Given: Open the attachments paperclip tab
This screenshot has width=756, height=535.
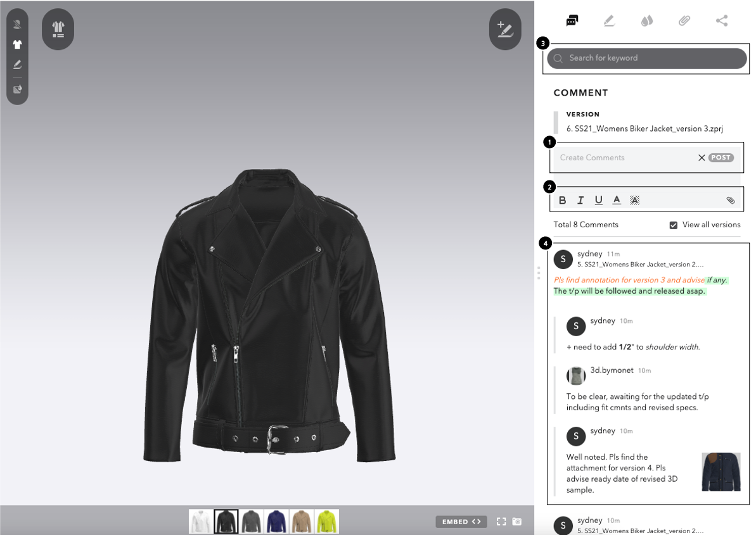Looking at the screenshot, I should [x=684, y=21].
